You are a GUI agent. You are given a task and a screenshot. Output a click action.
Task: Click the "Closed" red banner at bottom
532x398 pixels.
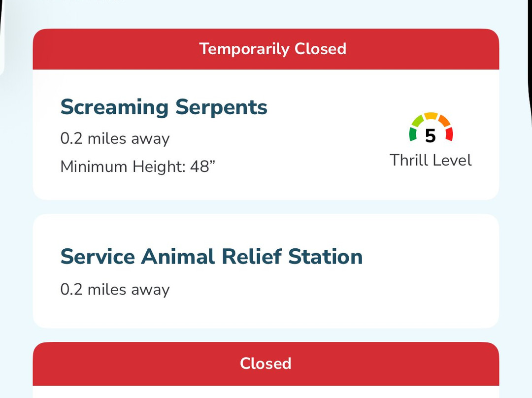point(266,364)
